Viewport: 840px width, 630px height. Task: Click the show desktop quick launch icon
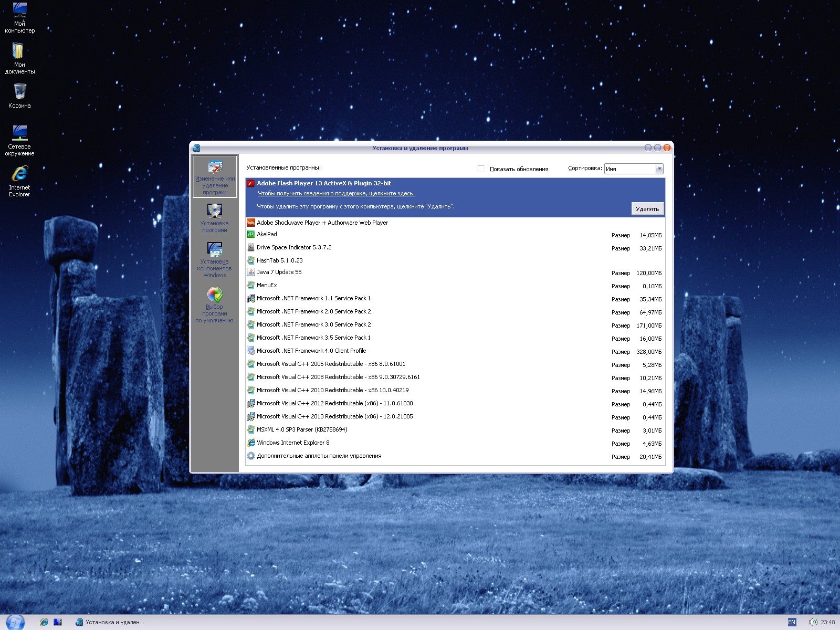click(x=58, y=622)
